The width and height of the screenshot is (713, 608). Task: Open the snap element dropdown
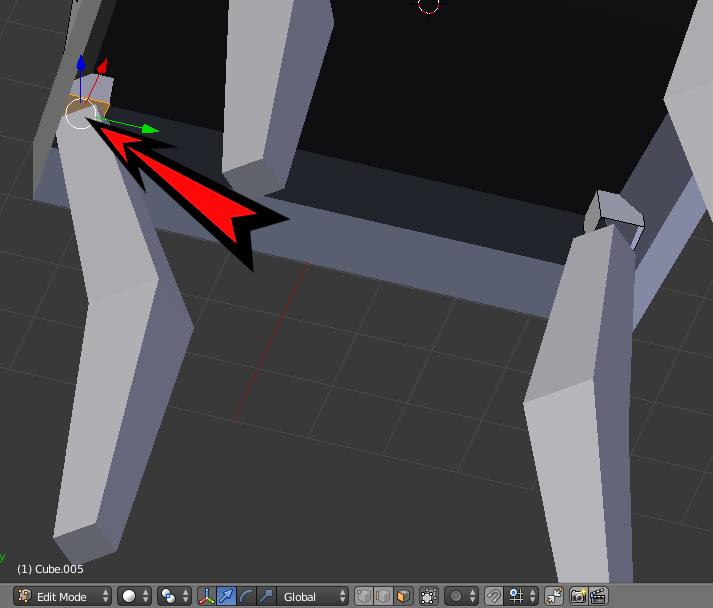[x=522, y=596]
